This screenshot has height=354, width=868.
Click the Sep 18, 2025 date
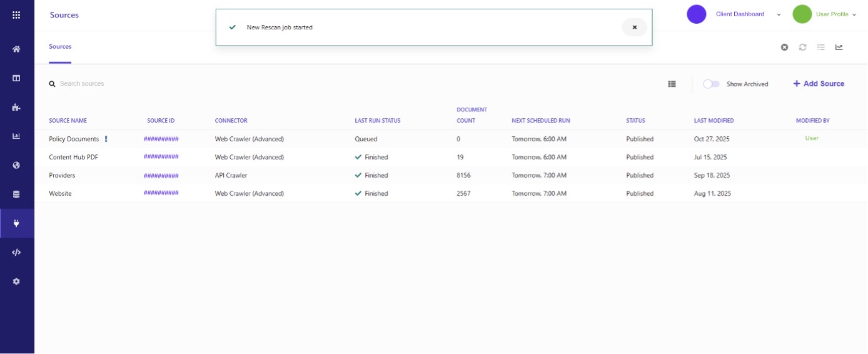(712, 175)
